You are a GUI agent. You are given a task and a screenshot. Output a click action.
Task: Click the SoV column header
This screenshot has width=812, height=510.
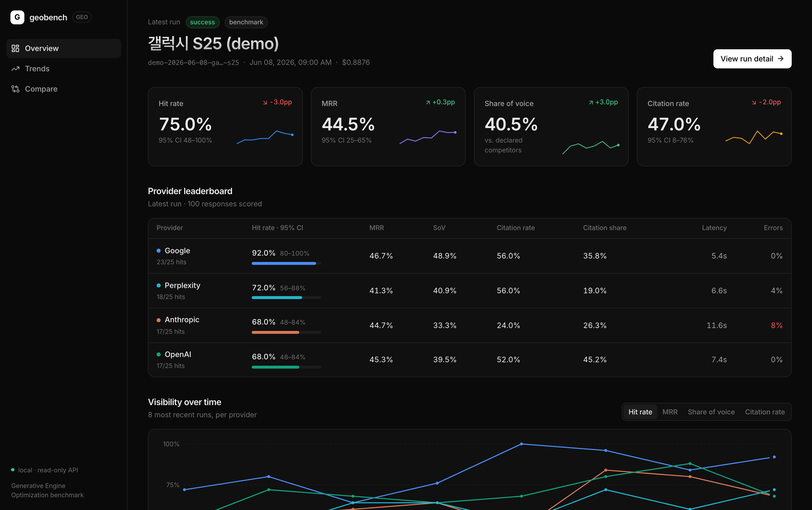pyautogui.click(x=439, y=228)
